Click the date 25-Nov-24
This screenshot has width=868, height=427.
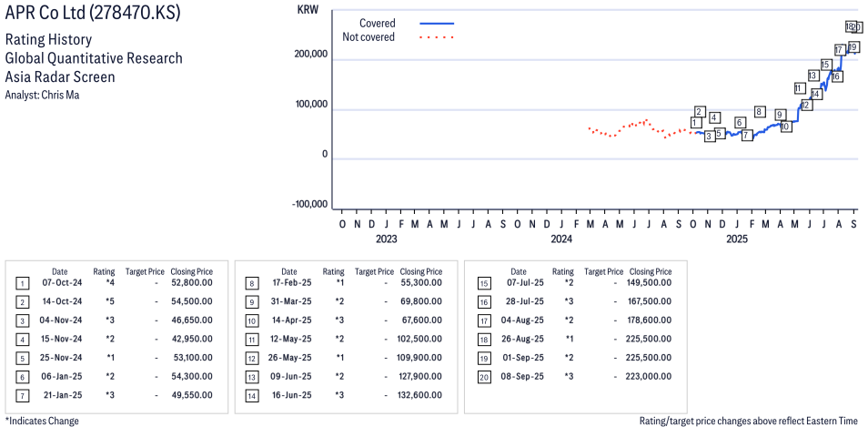click(x=63, y=358)
